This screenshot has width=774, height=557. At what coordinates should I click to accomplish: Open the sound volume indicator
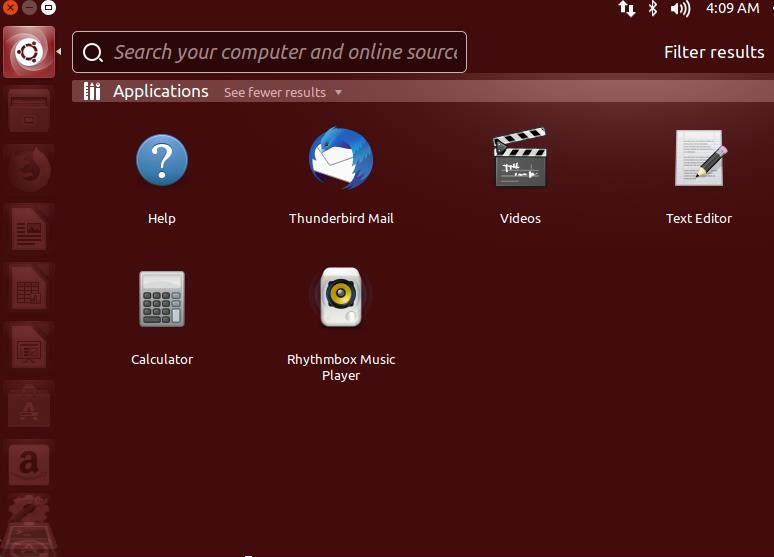point(680,9)
